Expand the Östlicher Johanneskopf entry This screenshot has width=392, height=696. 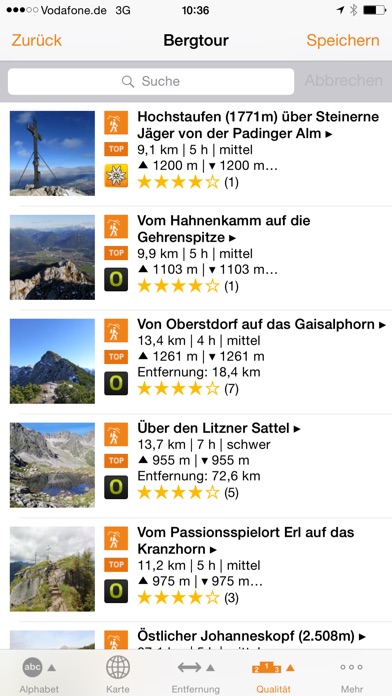pos(251,637)
